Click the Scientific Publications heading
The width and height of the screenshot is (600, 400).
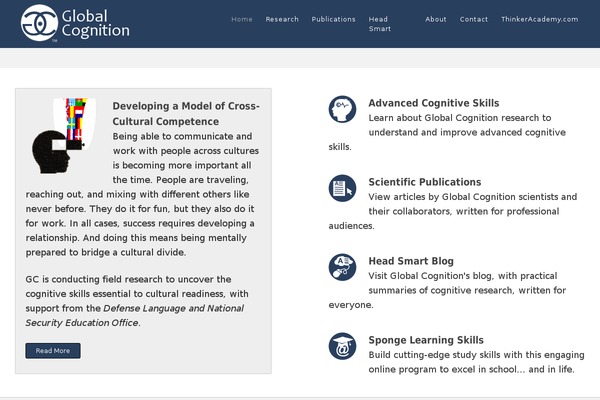coord(425,182)
